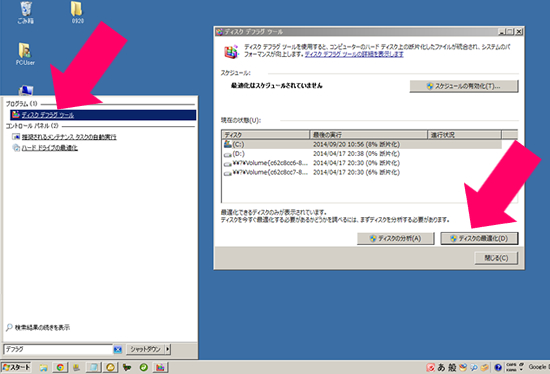Open the notepad document taskbar icon
This screenshot has width=550, height=374.
click(x=93, y=367)
